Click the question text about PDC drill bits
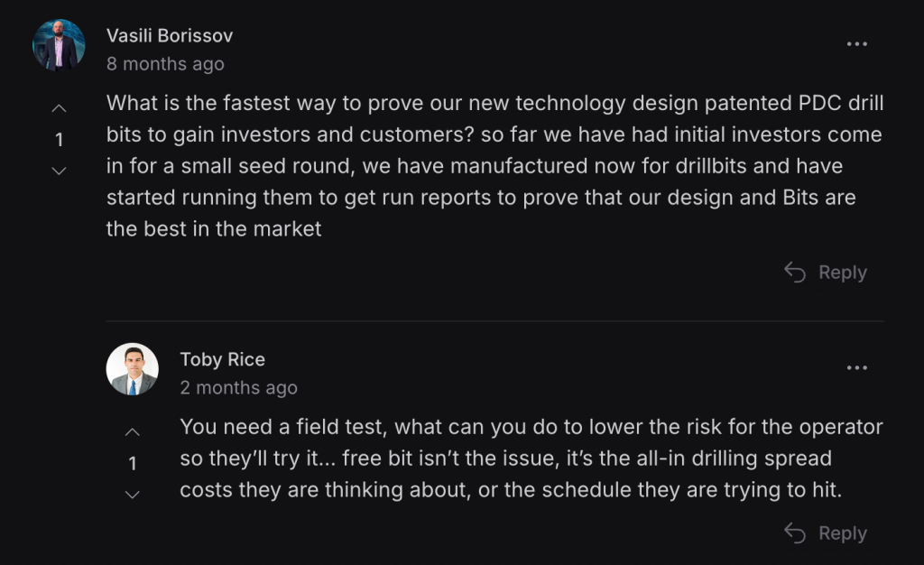 coord(495,166)
